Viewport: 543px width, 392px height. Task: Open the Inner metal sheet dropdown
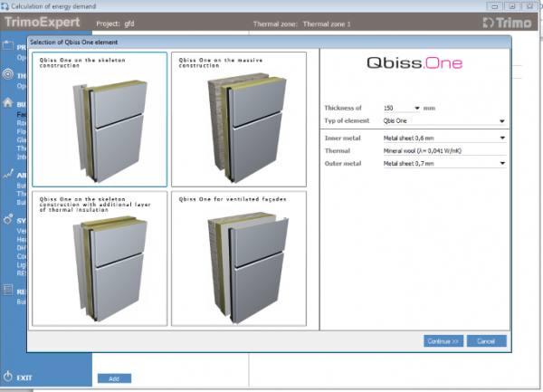point(444,138)
